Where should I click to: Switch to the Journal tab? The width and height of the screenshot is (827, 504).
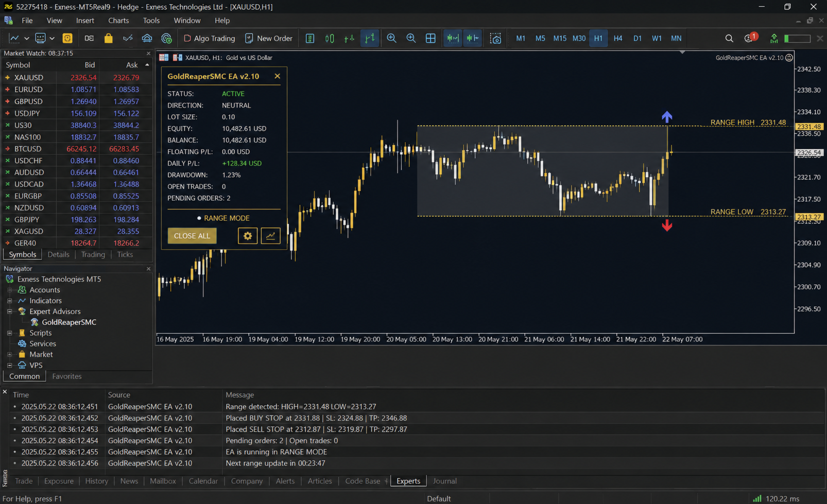click(444, 481)
